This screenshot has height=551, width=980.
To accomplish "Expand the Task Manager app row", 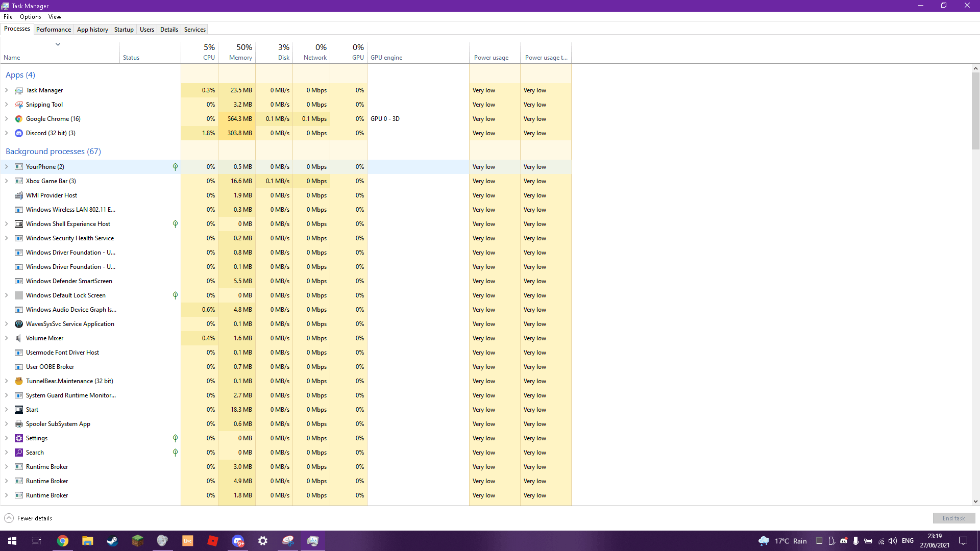I will point(6,90).
